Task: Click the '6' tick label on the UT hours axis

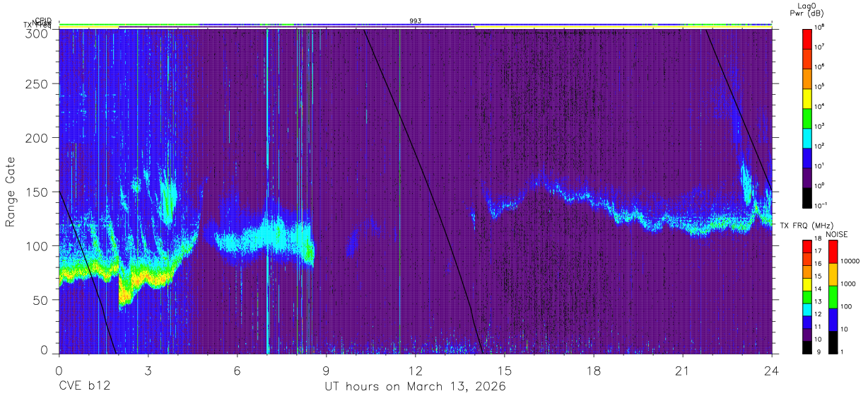Action: click(x=237, y=370)
